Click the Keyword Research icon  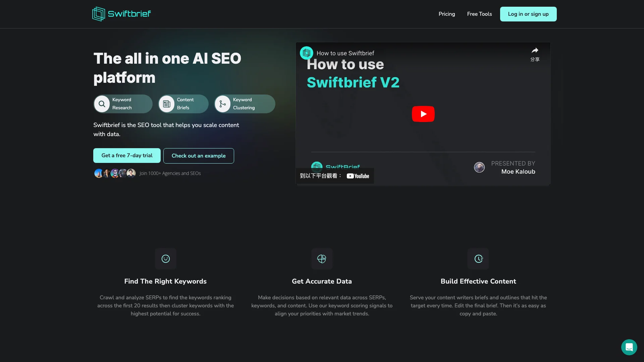102,104
